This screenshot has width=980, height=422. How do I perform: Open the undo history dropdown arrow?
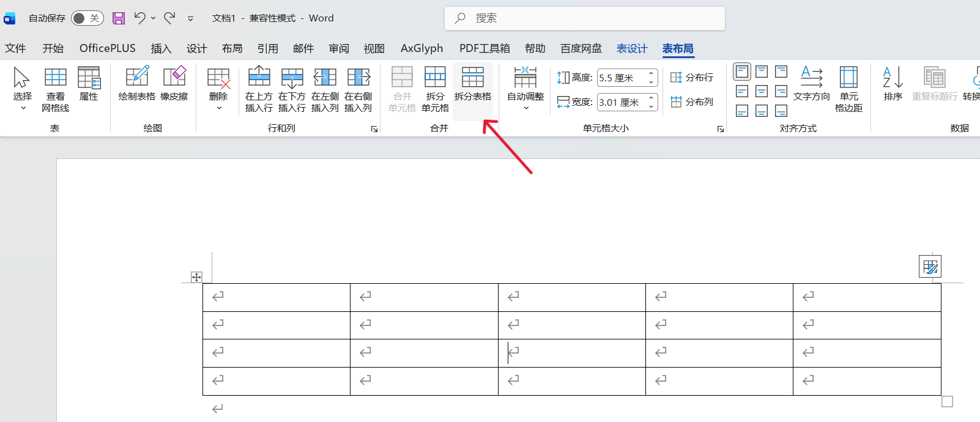point(153,18)
